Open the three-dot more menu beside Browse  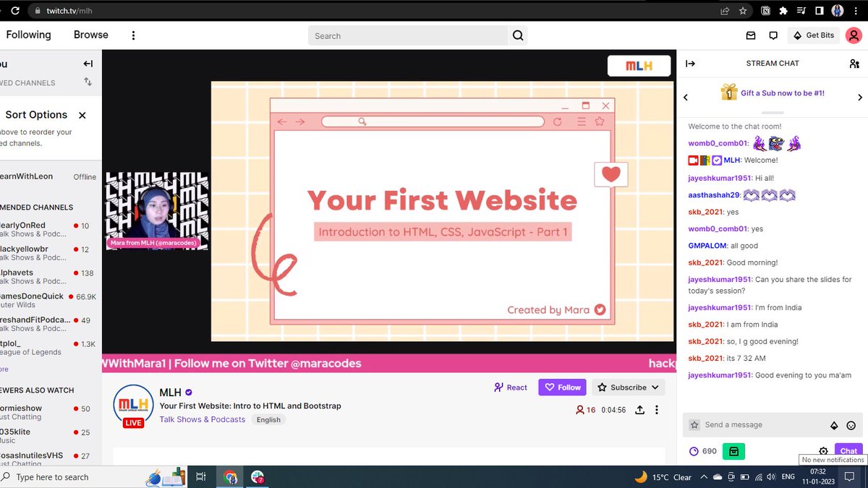133,35
